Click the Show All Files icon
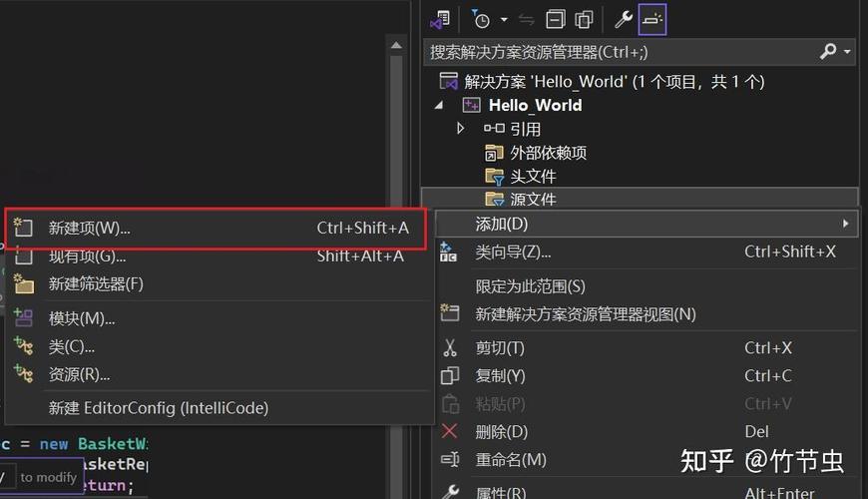Image resolution: width=868 pixels, height=499 pixels. (x=584, y=20)
